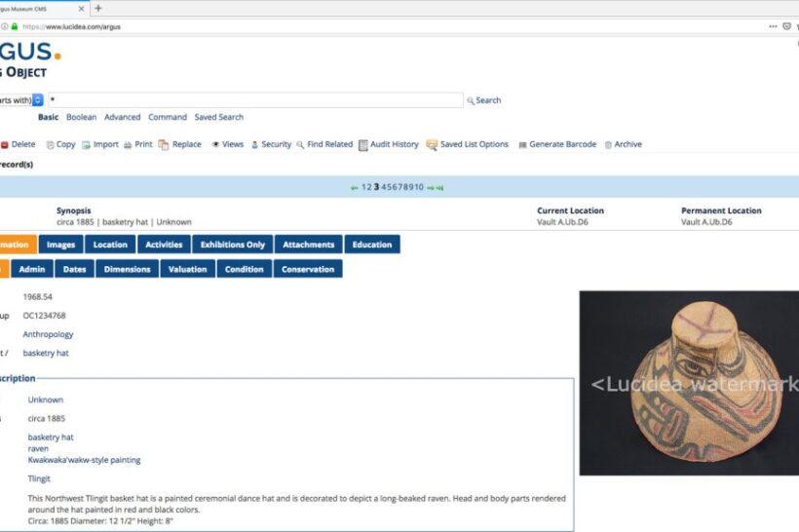
Task: Click the Archive trash icon
Action: 608,144
